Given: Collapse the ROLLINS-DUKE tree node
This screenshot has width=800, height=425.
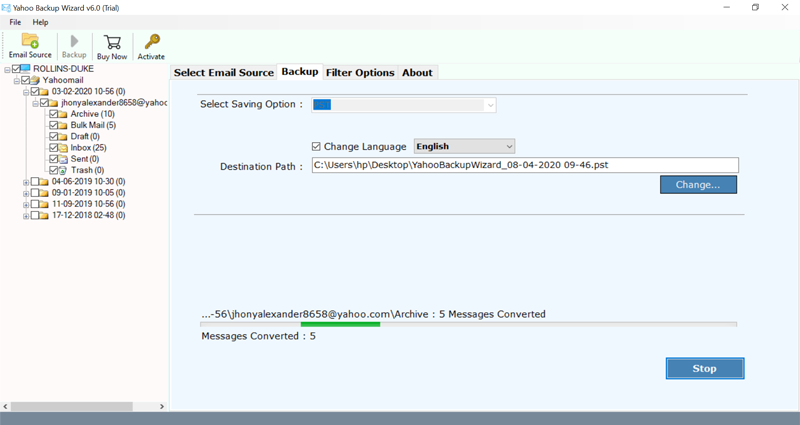Looking at the screenshot, I should 7,69.
